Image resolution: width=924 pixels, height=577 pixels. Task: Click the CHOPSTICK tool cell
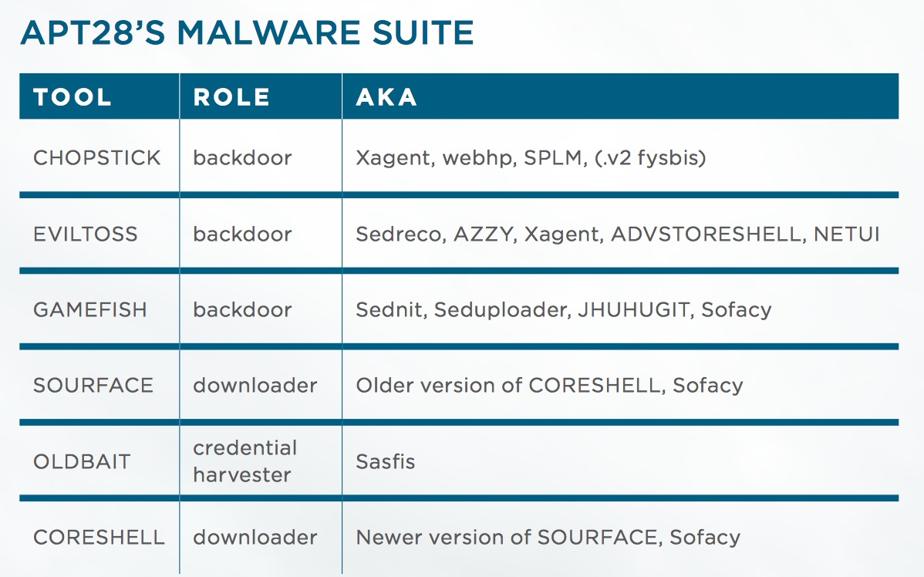[x=97, y=158]
